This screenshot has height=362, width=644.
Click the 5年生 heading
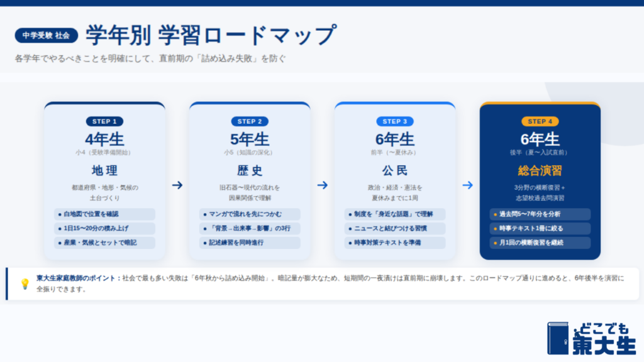(250, 140)
